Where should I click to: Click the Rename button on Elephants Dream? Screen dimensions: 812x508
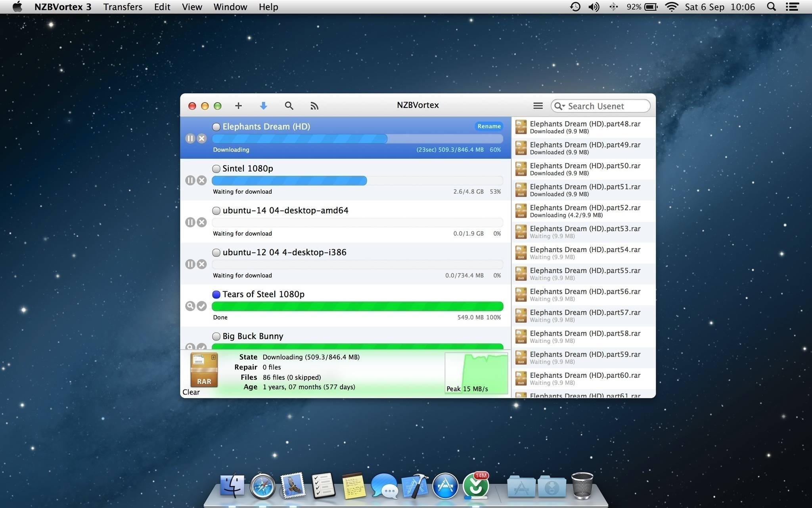[489, 126]
